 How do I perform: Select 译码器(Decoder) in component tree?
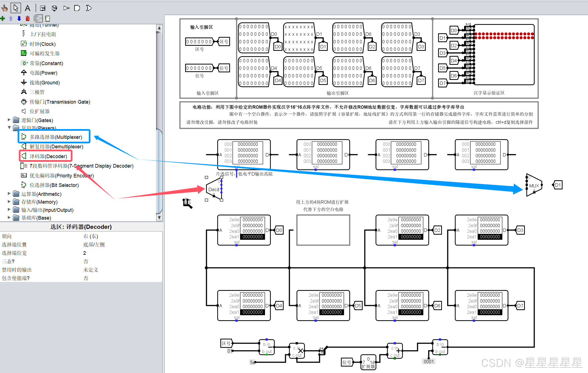tap(48, 156)
